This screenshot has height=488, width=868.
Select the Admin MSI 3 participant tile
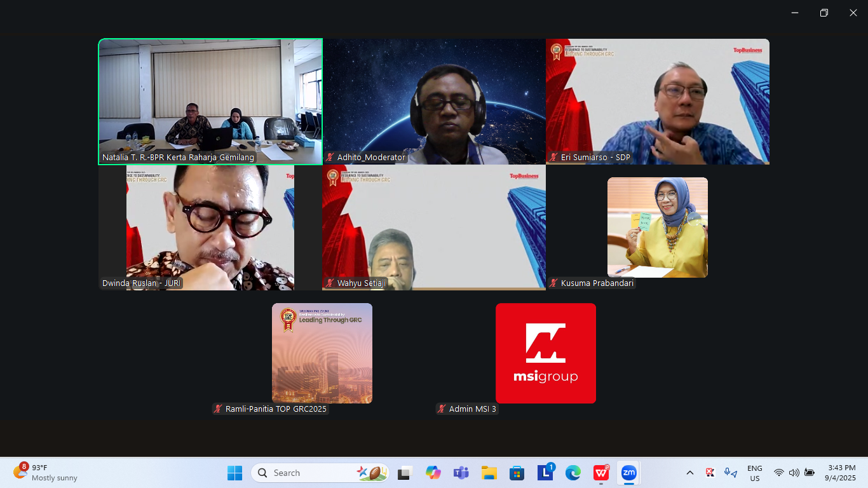545,353
